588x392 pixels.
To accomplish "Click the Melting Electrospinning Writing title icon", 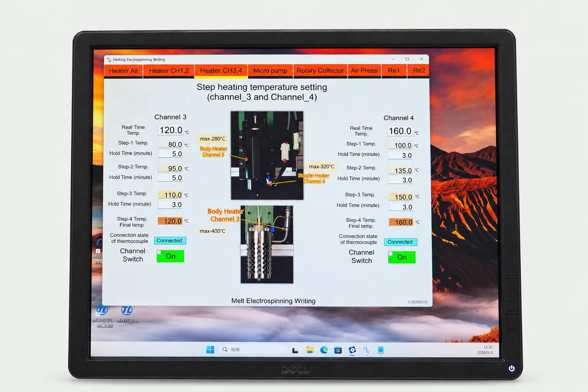I will pos(109,60).
